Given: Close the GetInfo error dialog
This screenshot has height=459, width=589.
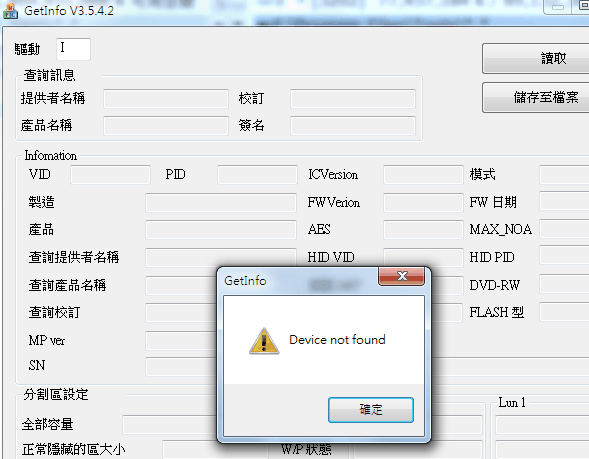Looking at the screenshot, I should point(402,276).
